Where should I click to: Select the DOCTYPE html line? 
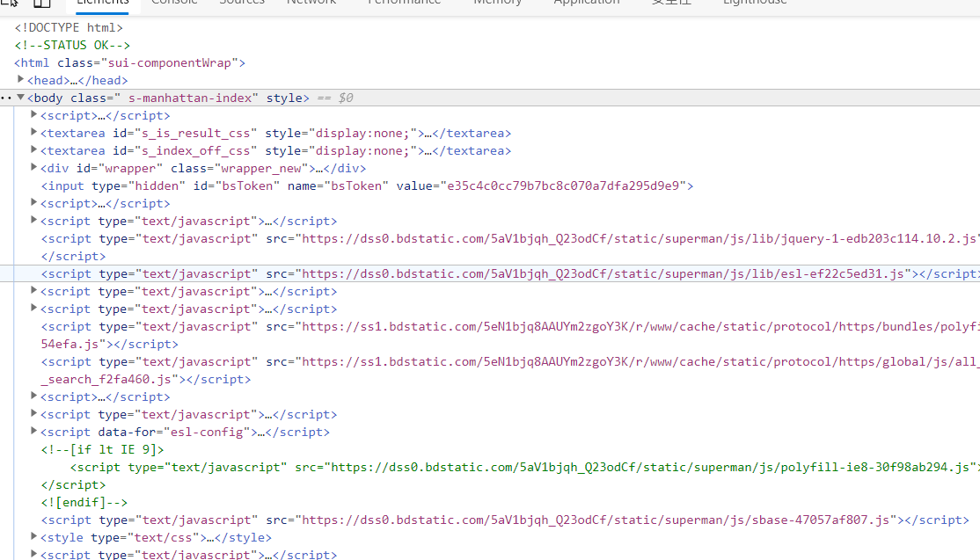click(69, 27)
